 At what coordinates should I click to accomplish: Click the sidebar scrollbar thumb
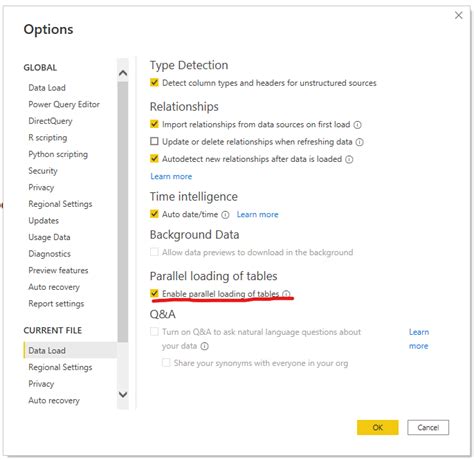click(x=123, y=212)
